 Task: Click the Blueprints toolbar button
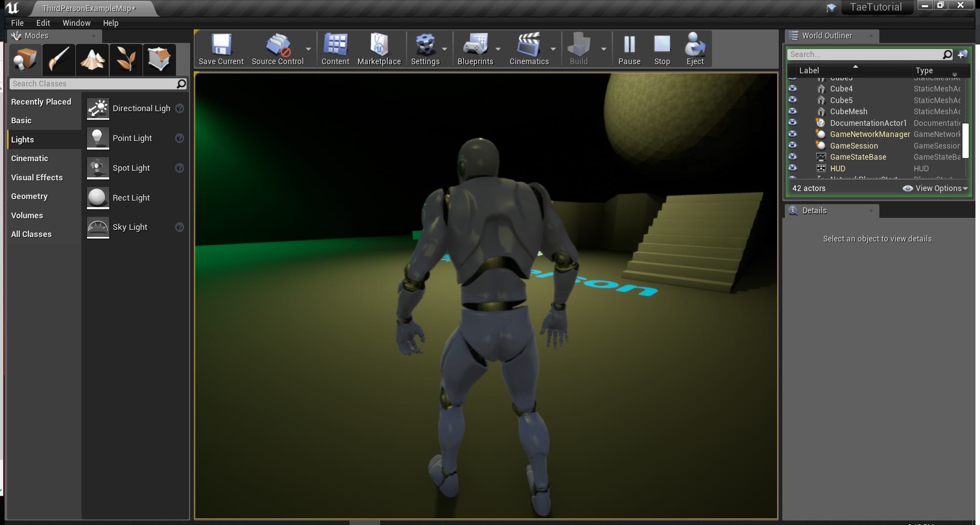pyautogui.click(x=475, y=49)
